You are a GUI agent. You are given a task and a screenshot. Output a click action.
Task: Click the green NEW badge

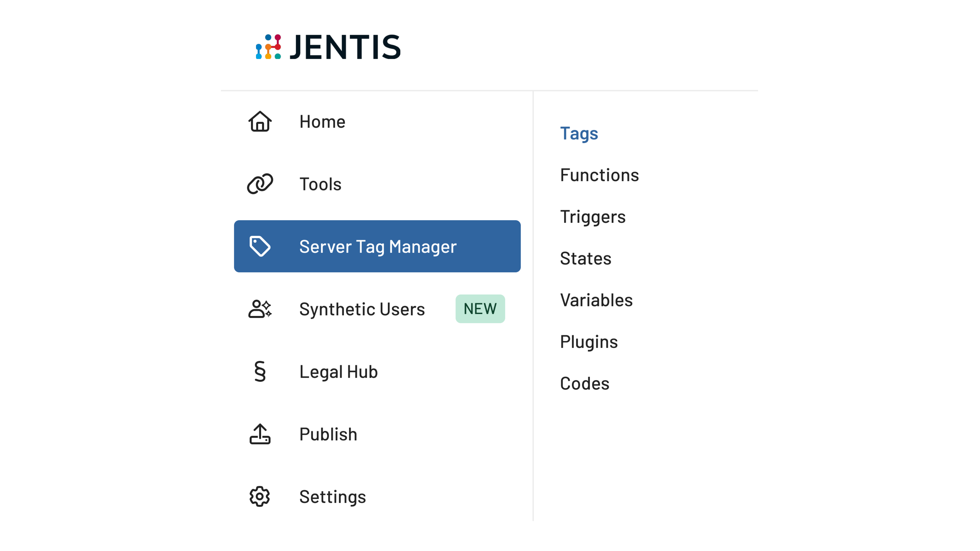click(x=480, y=309)
